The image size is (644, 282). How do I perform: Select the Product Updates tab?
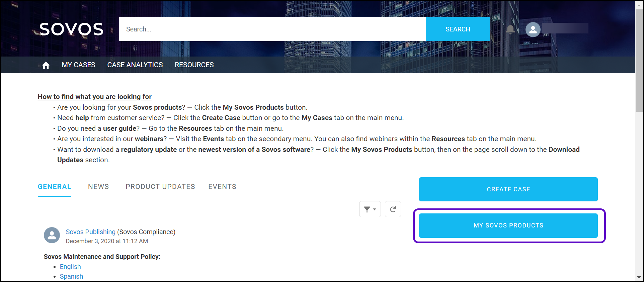pos(160,187)
